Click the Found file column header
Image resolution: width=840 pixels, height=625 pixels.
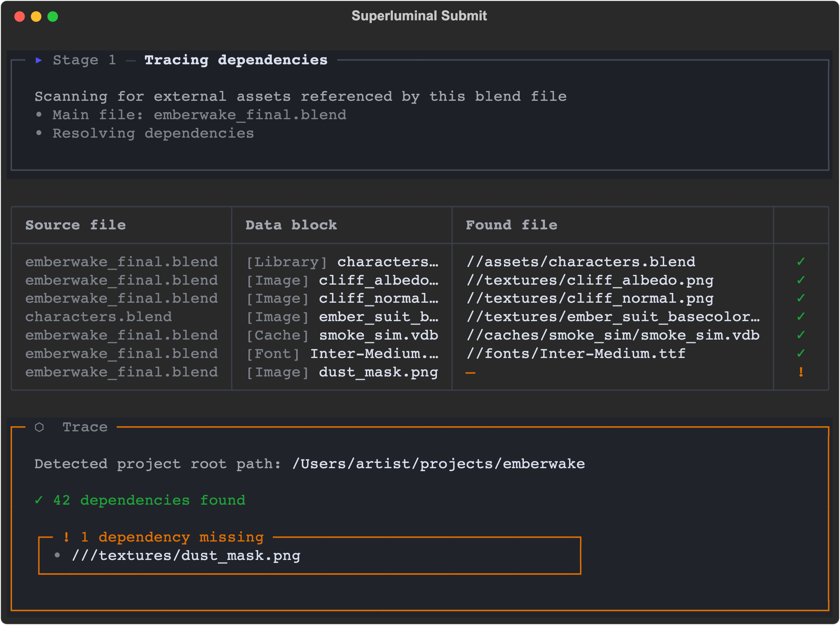click(x=511, y=225)
